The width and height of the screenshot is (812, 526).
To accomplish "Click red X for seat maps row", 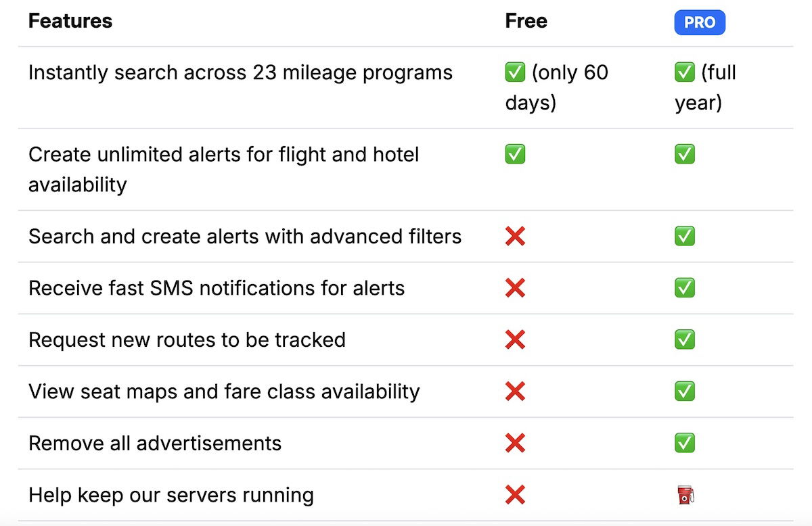I will tap(515, 391).
